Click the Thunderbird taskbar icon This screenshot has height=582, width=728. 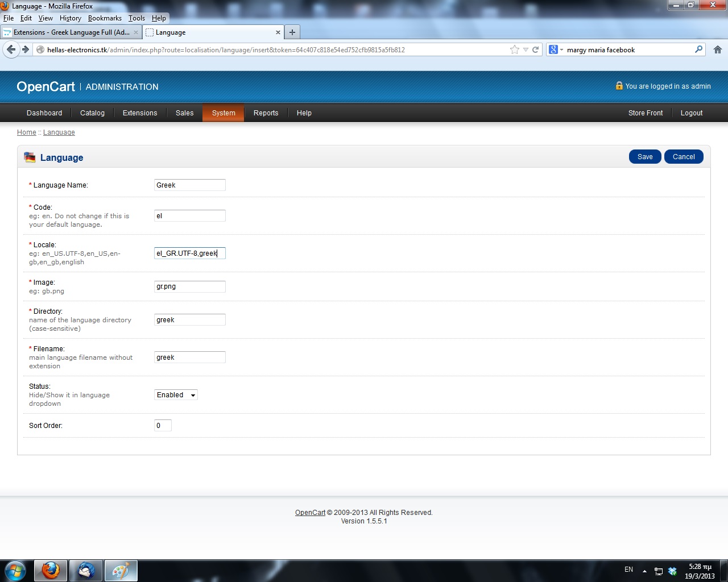click(x=86, y=571)
